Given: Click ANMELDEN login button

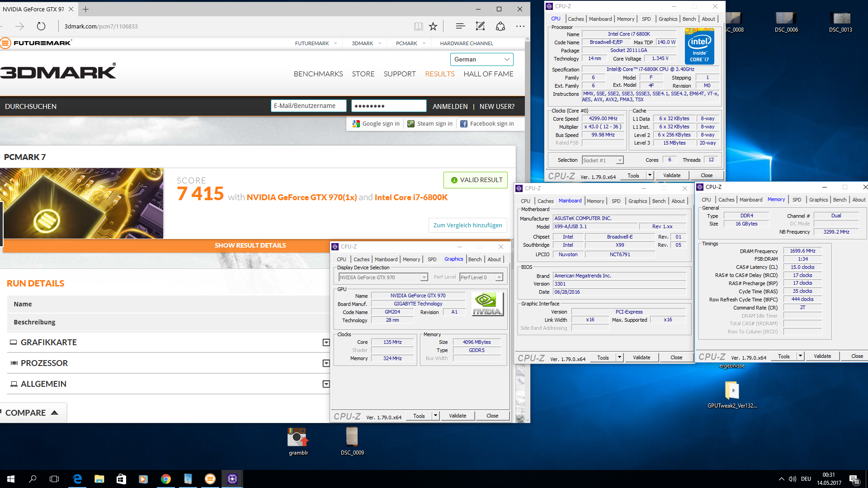Looking at the screenshot, I should [450, 106].
